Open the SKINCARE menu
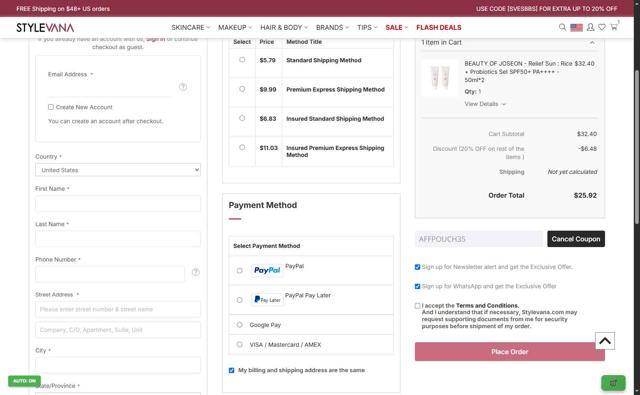The width and height of the screenshot is (640, 395). (x=191, y=27)
